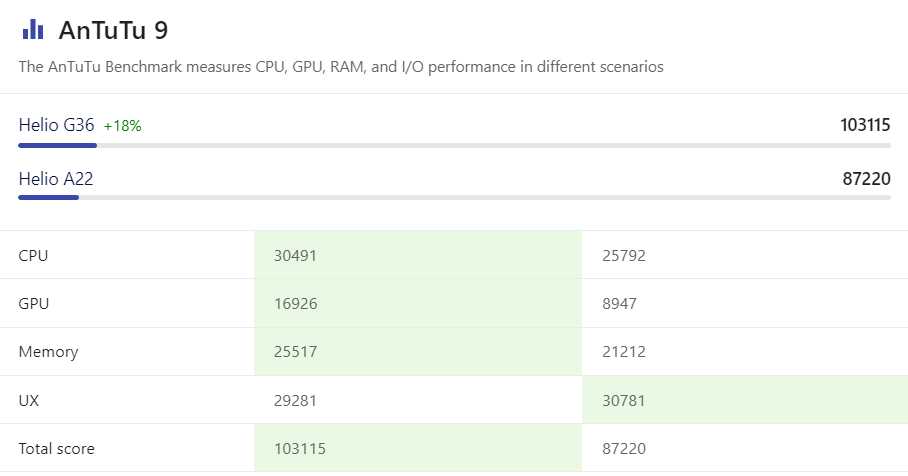Open the Helio G36 link

56,125
